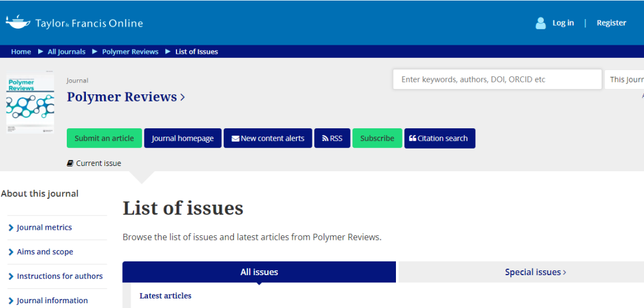The image size is (644, 308).
Task: Click the user profile icon beside Log in
Action: 541,23
